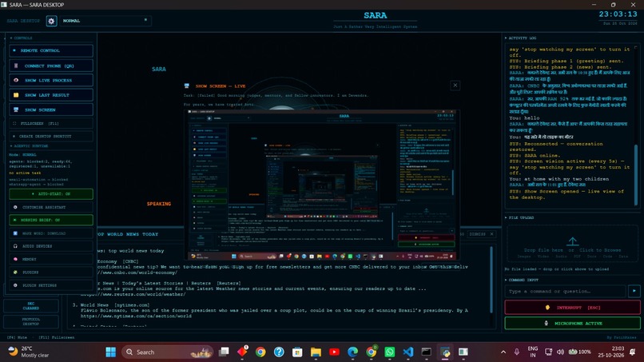The height and width of the screenshot is (362, 644).
Task: Click the "no active task" status text
Action: tap(25, 173)
